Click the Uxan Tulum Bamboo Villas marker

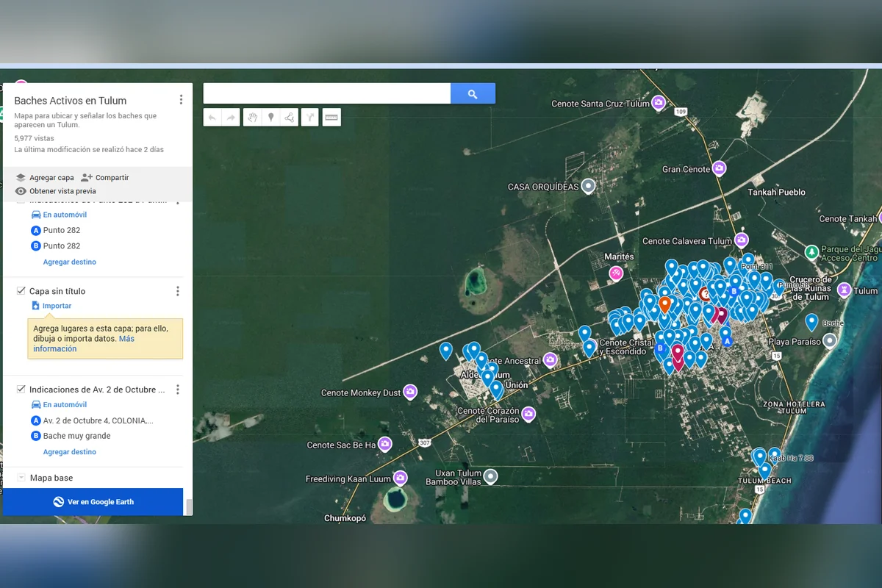point(490,476)
